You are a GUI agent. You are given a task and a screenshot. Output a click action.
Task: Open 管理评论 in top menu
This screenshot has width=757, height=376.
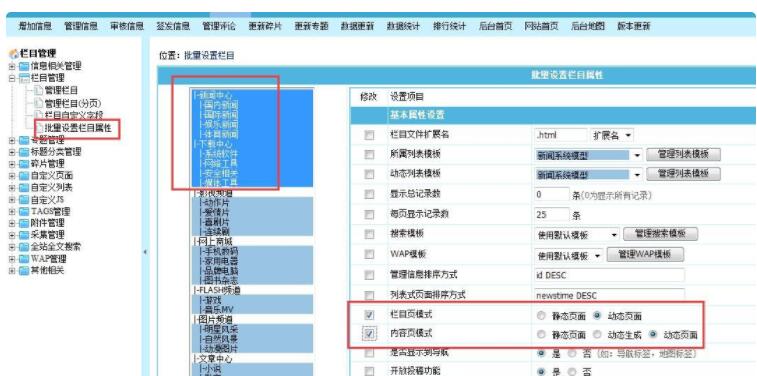click(219, 27)
